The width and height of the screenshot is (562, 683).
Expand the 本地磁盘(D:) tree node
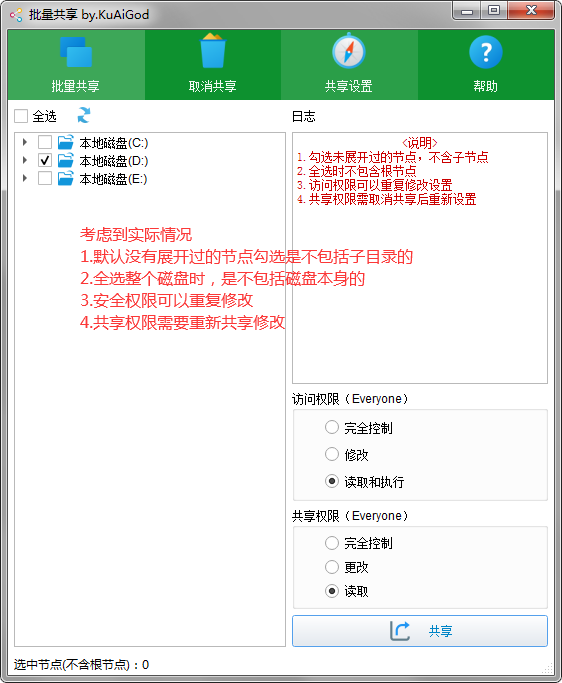coord(25,160)
